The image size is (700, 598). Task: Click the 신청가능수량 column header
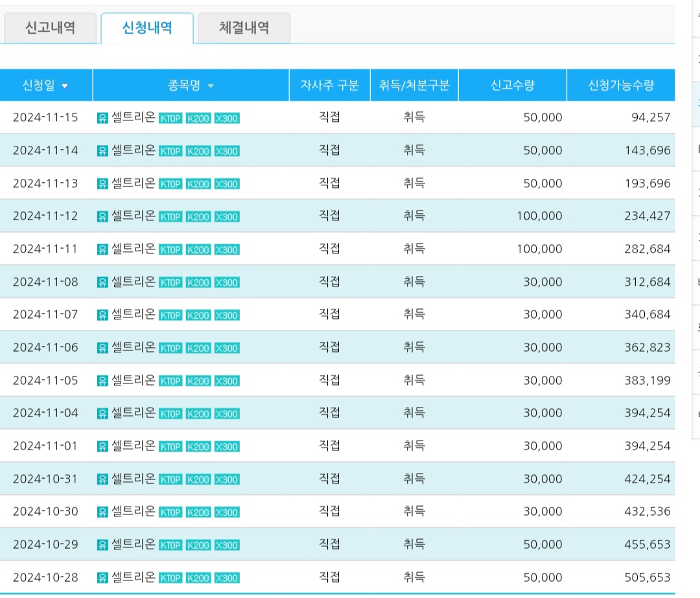tap(621, 85)
